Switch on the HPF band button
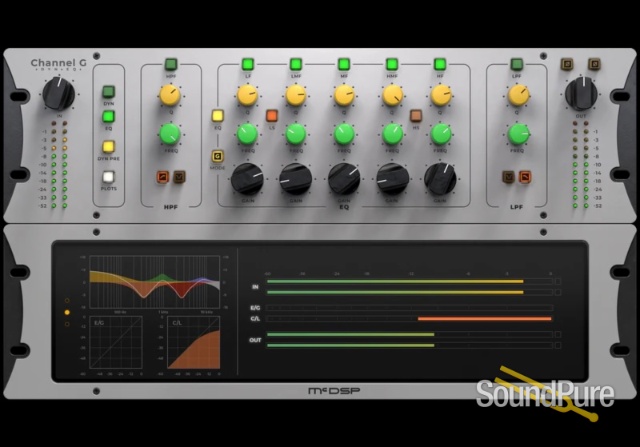The height and width of the screenshot is (447, 640). tap(170, 65)
